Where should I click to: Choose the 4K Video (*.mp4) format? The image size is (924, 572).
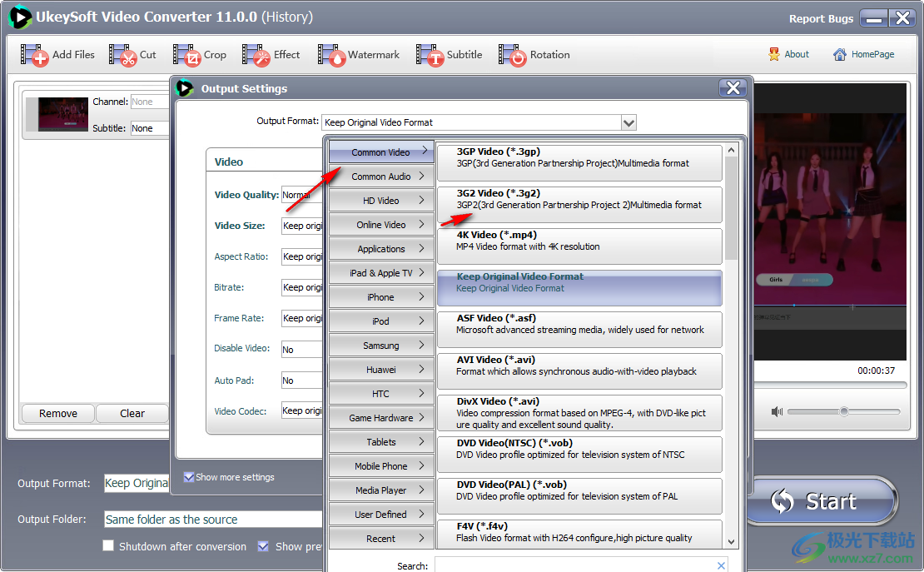580,246
